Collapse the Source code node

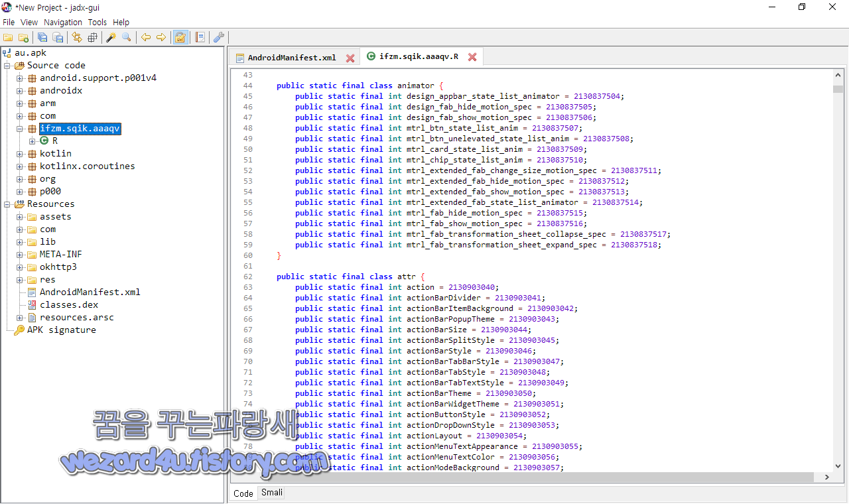tap(7, 66)
